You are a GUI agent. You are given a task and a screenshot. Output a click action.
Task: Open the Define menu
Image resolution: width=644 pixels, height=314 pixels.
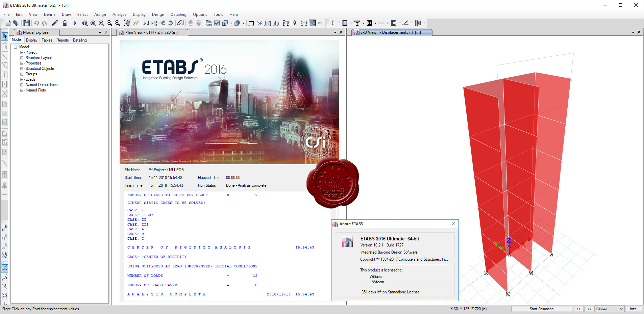[50, 15]
